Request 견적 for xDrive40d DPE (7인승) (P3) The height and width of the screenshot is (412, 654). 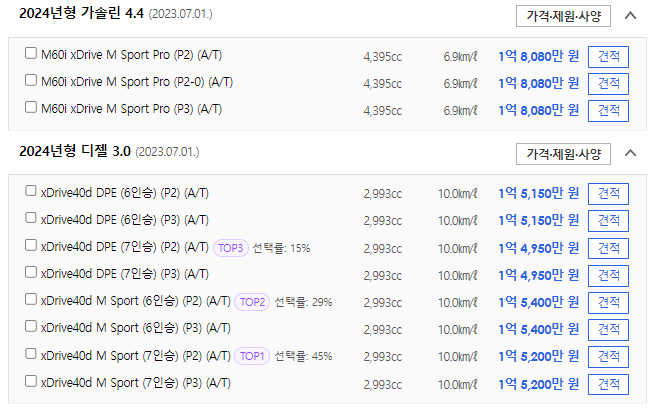[x=608, y=276]
